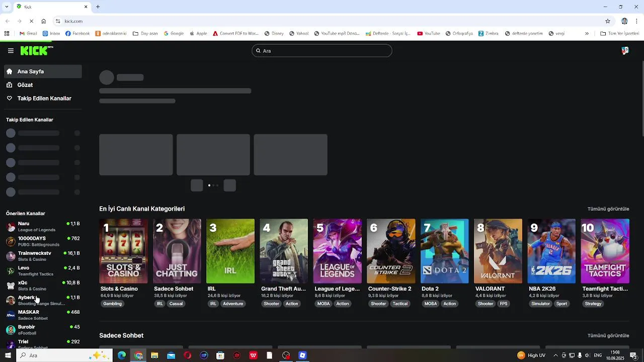Open Levo channel in sidebar

point(43,271)
